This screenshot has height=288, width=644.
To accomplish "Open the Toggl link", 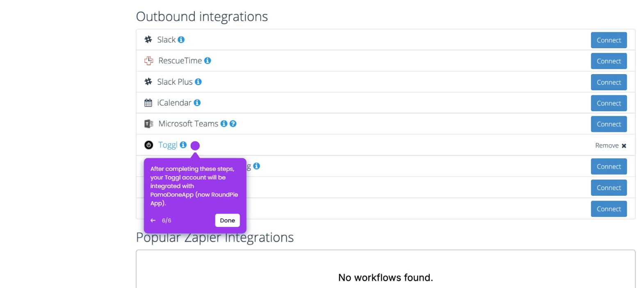I will (168, 145).
